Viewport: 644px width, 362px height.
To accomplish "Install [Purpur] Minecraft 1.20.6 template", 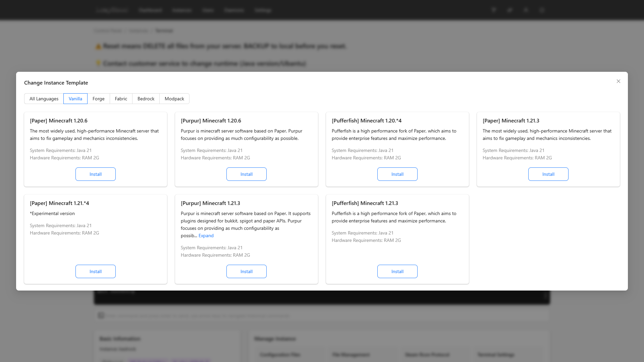I will [x=247, y=174].
